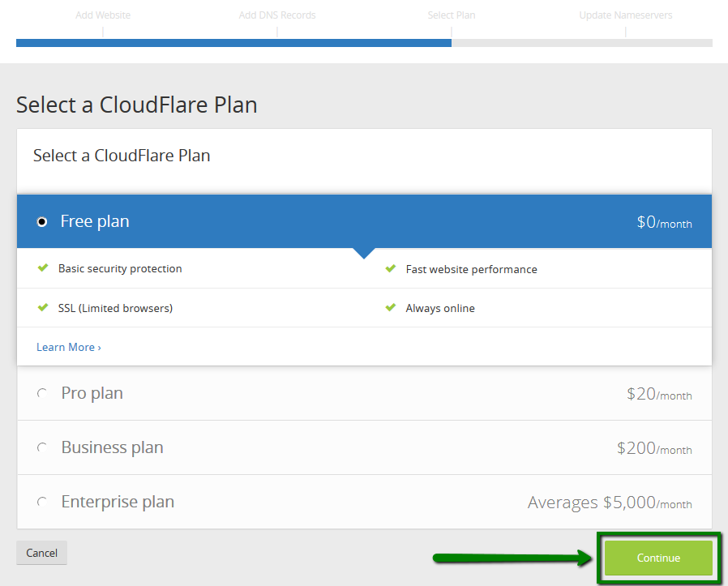Screen dimensions: 728x586
Task: Click the checkmark icon beside Always online
Action: click(x=391, y=308)
